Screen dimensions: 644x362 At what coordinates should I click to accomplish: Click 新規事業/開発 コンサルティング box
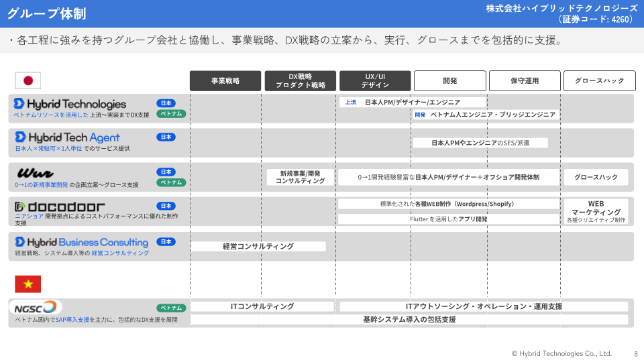(301, 177)
